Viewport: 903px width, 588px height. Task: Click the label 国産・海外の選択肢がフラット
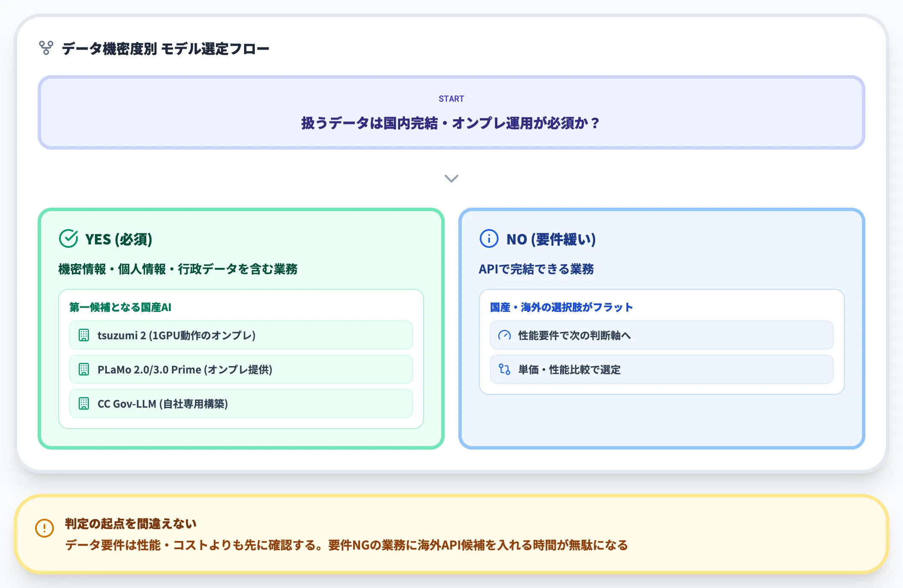(x=561, y=307)
